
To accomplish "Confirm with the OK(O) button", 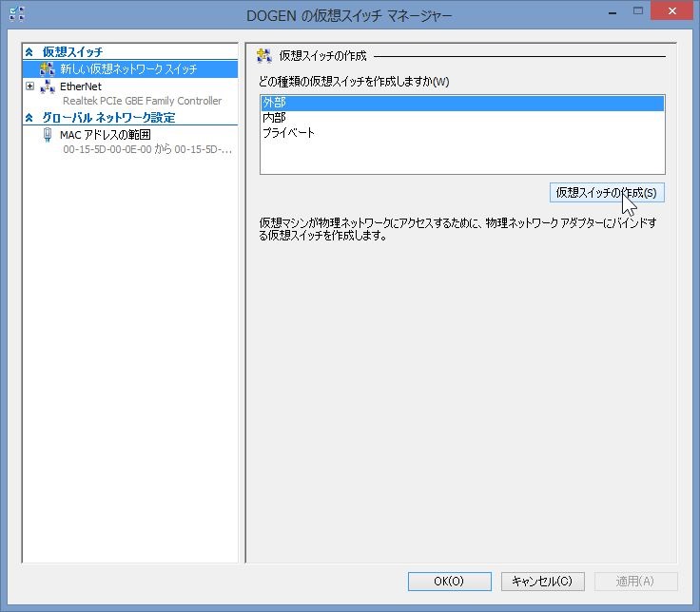I will pos(449,581).
